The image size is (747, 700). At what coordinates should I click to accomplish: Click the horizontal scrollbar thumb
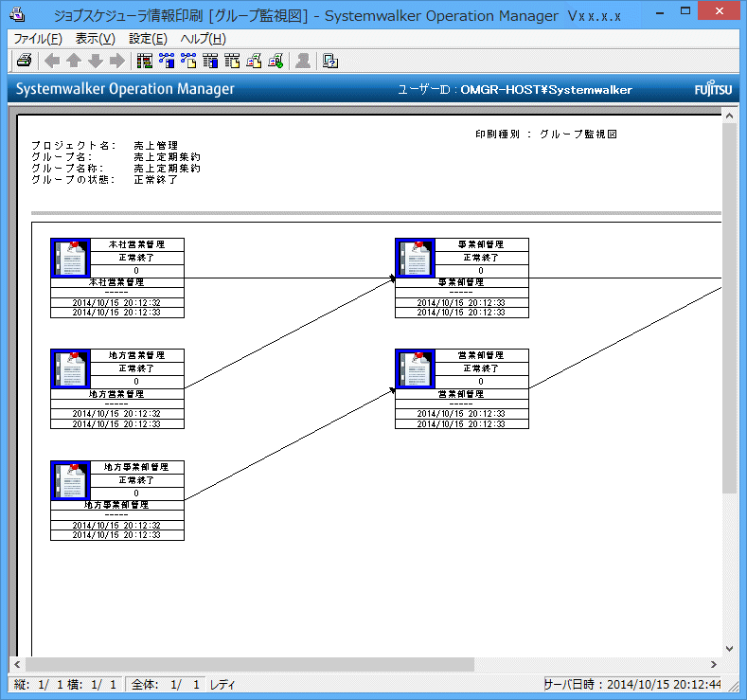tap(250, 664)
